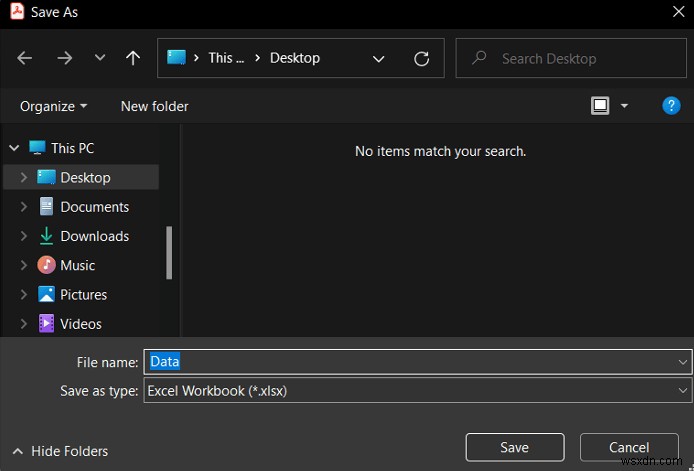Select Desktop in the navigation pane

[81, 177]
